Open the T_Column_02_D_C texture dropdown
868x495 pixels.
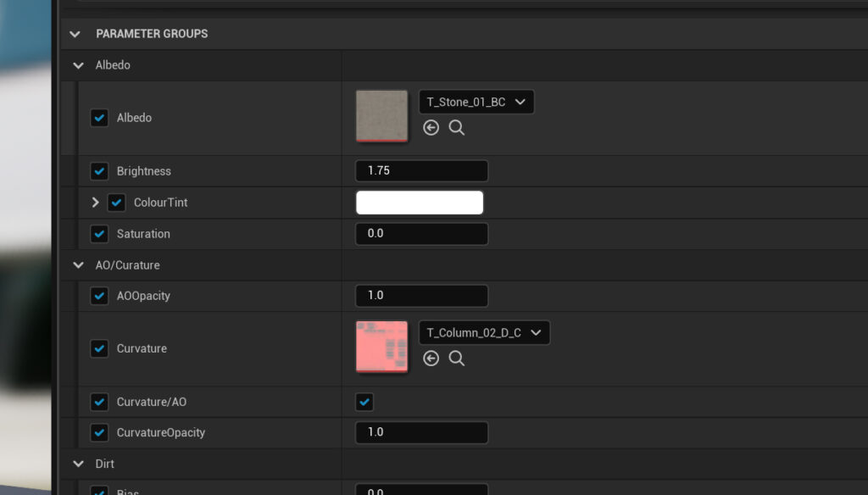[x=484, y=333]
